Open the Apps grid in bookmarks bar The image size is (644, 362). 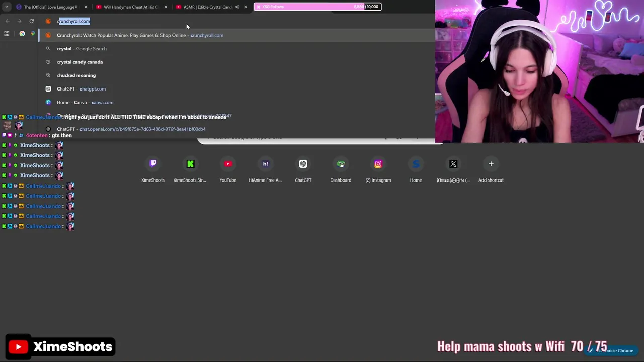pyautogui.click(x=7, y=34)
